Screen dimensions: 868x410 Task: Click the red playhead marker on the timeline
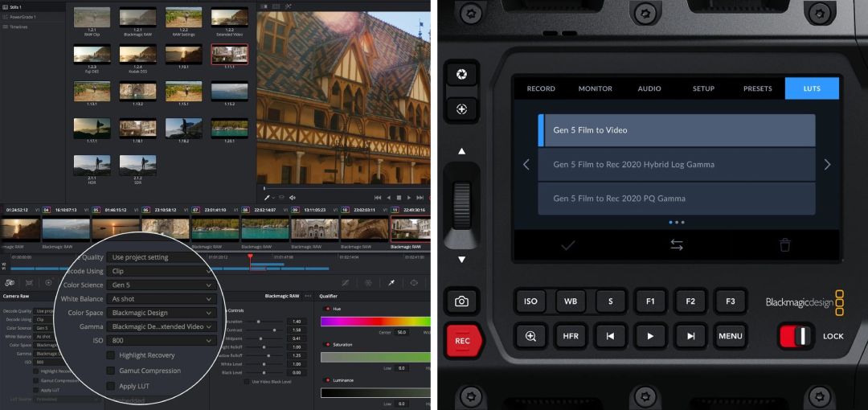tap(250, 257)
